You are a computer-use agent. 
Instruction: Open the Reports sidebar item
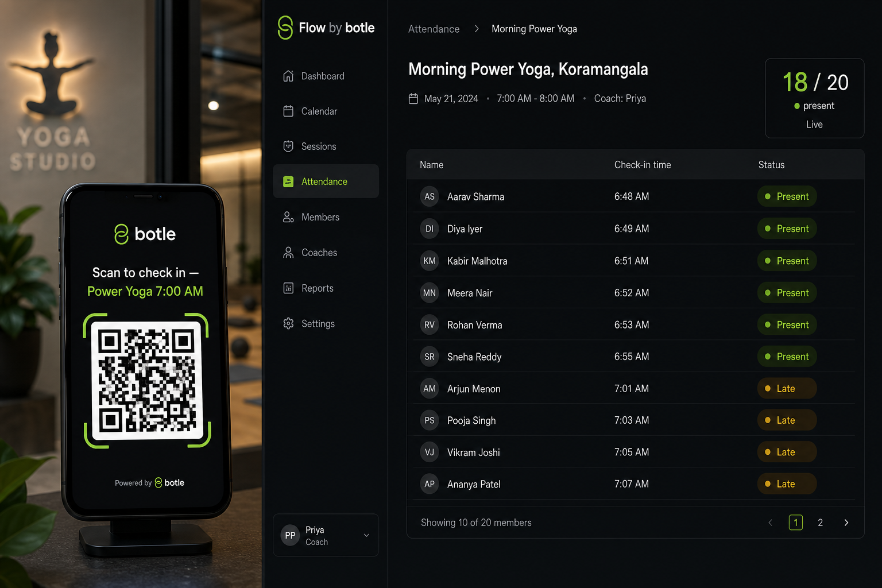[326, 288]
